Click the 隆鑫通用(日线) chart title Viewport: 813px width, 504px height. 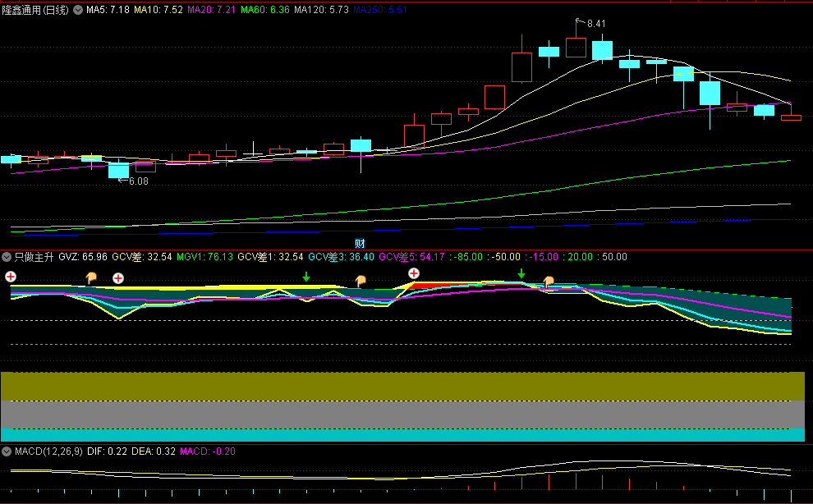click(35, 10)
